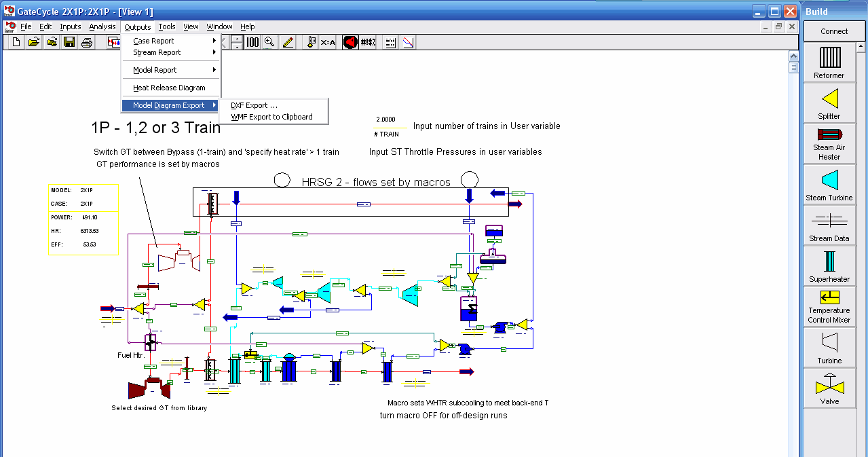Click the thermometer toolbar icon

312,42
